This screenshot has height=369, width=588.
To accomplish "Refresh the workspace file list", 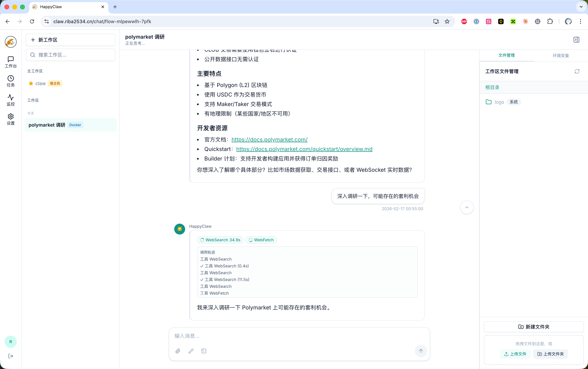I will (577, 71).
